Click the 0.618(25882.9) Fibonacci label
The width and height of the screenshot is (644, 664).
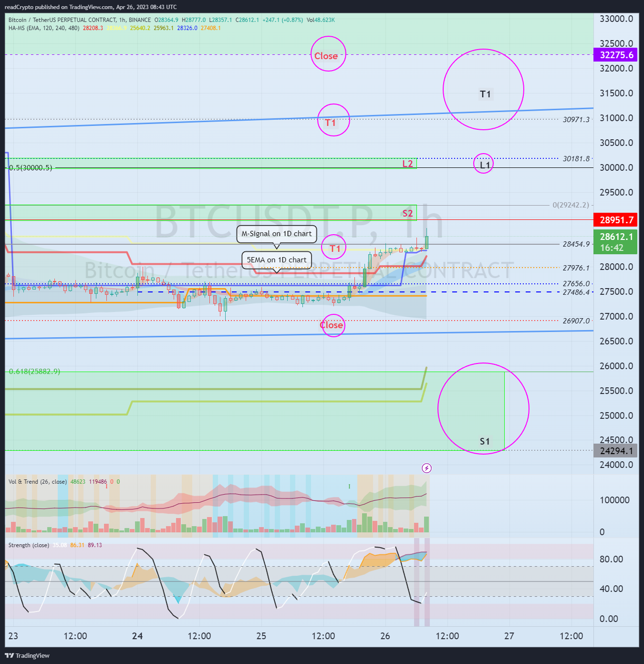pos(34,372)
